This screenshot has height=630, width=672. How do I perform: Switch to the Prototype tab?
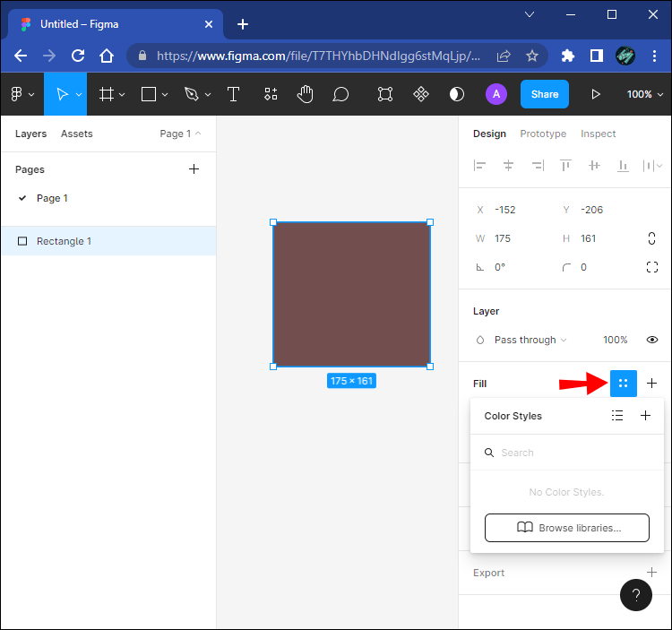click(x=543, y=134)
